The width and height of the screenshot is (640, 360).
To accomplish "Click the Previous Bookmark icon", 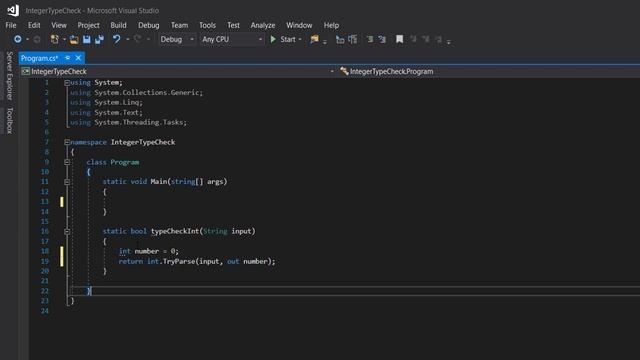I will click(413, 39).
